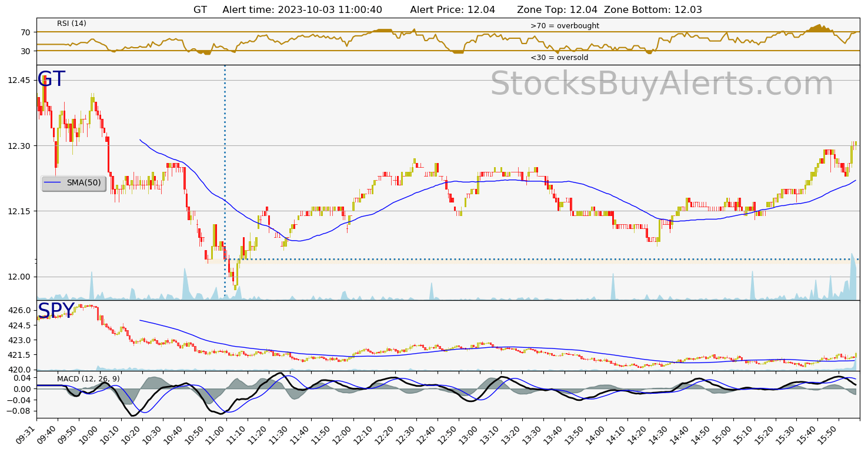Click the 423.0 SPY axis label
The width and height of the screenshot is (868, 452).
[x=19, y=340]
